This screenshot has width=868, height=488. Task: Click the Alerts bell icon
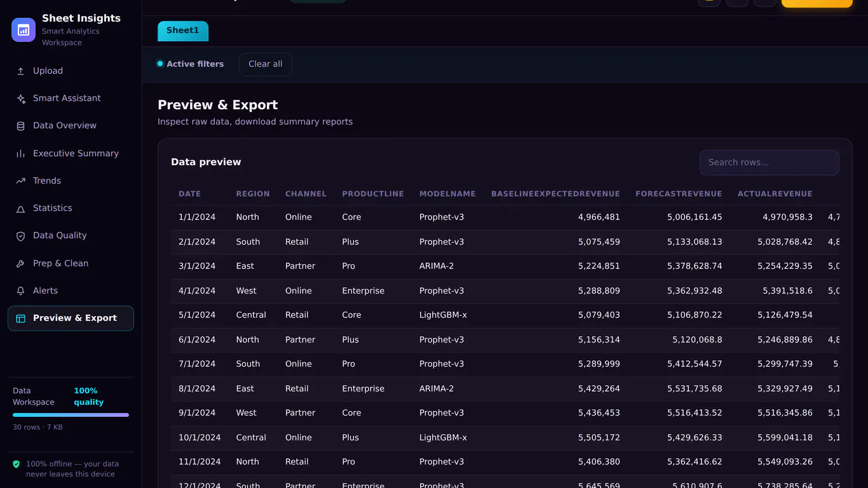tap(20, 291)
